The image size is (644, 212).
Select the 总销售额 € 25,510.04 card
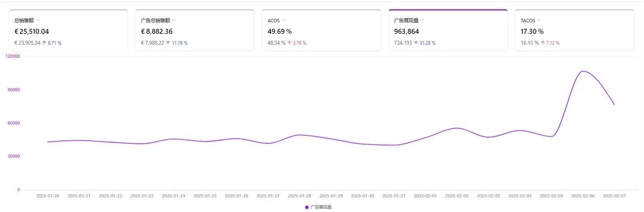point(68,30)
